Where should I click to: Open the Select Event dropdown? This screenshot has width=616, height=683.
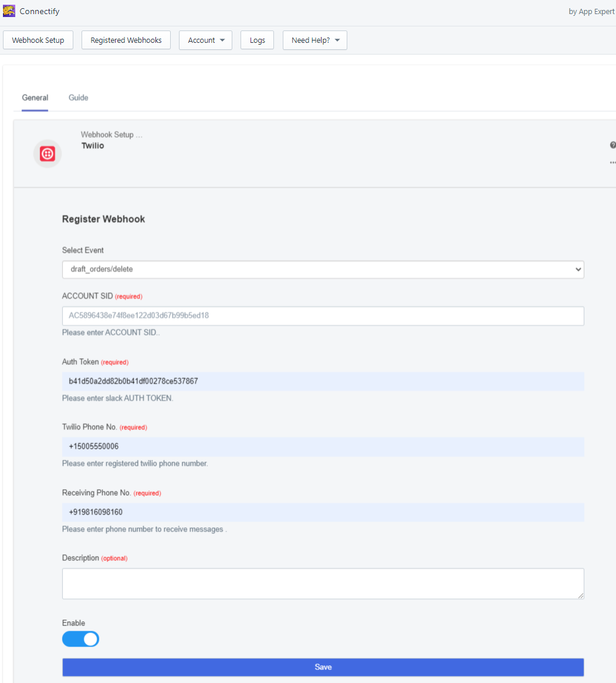323,269
